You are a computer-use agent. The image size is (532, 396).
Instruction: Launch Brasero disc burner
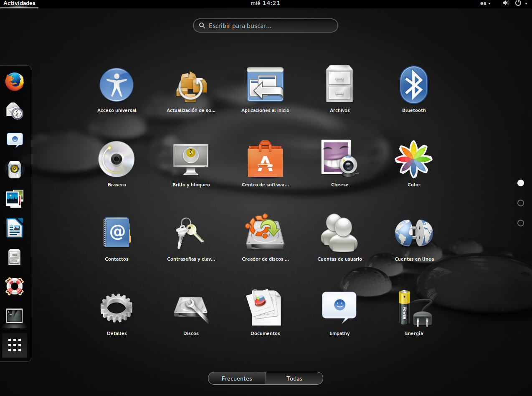point(117,159)
